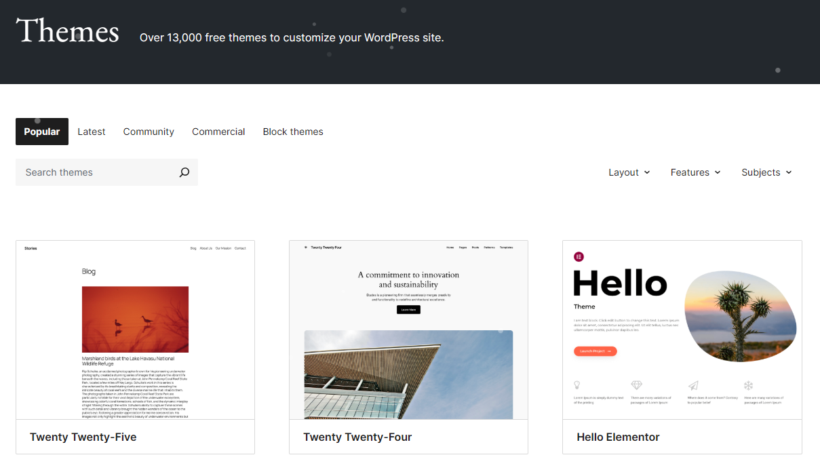Switch to Block themes tab
Screen dimensions: 820x472
(x=293, y=132)
